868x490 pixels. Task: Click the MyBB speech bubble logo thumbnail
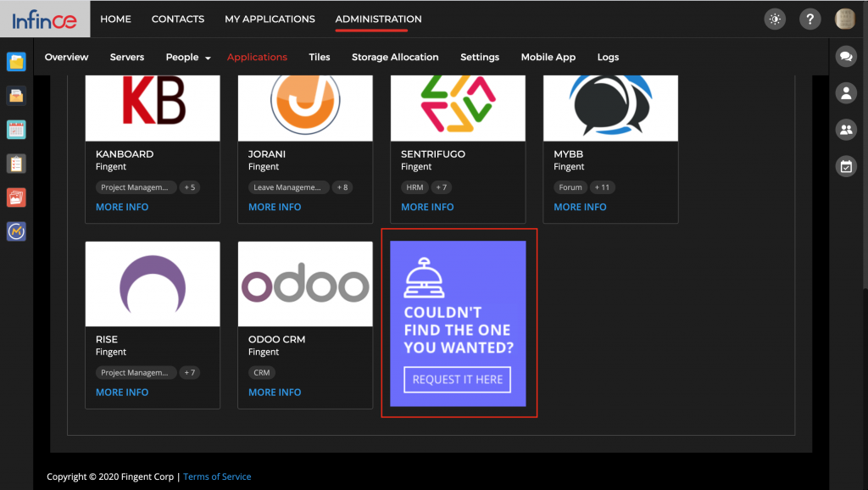coord(610,108)
